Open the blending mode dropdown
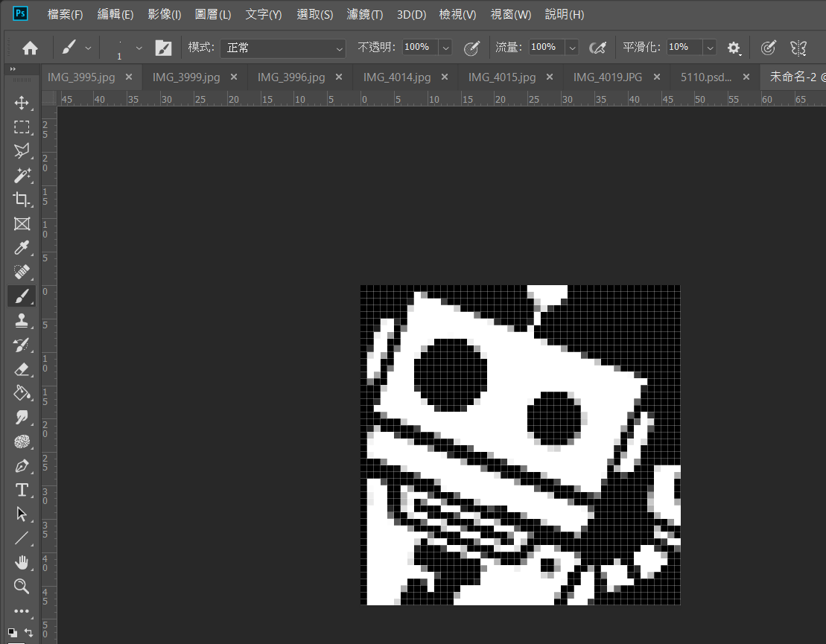Image resolution: width=826 pixels, height=644 pixels. [284, 48]
